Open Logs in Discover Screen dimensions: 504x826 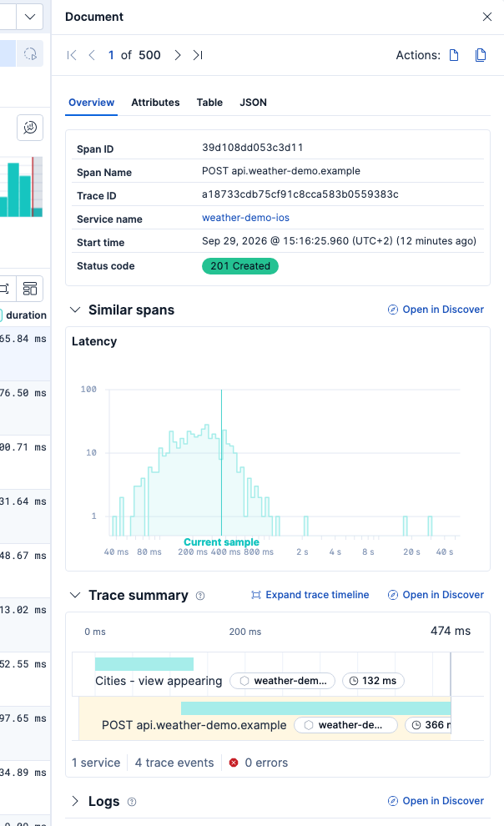[x=436, y=801]
